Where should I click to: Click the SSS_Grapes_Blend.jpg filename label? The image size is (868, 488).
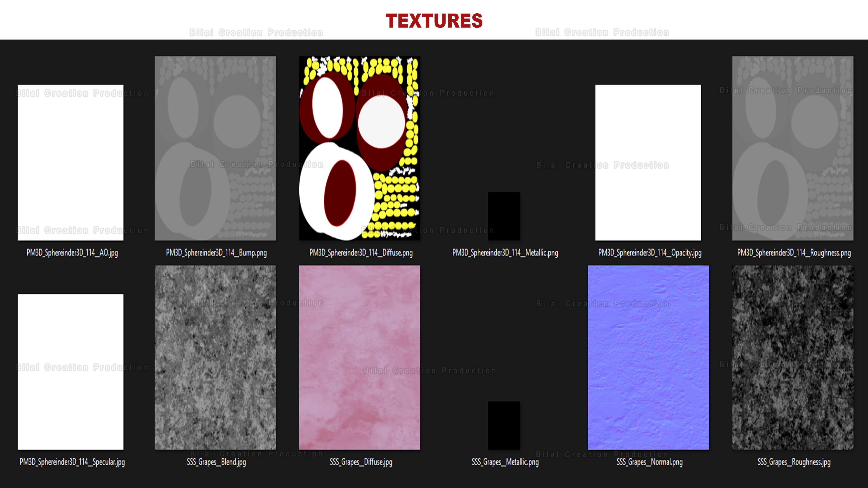pos(216,462)
